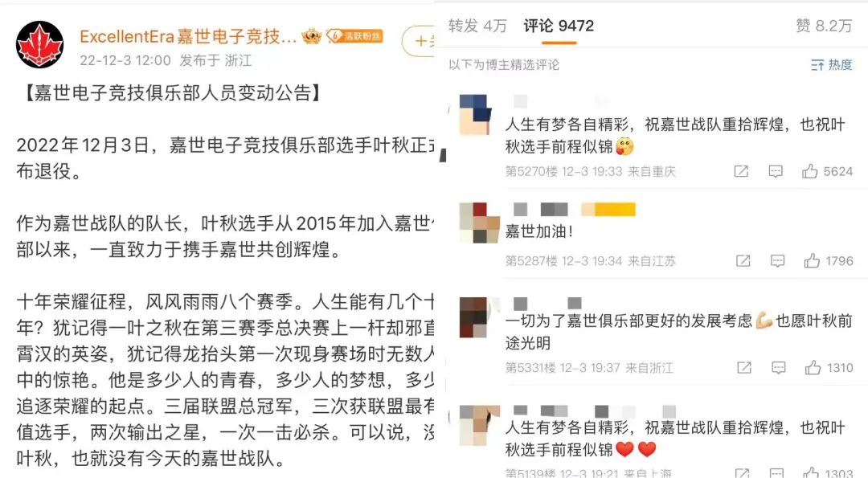
Task: Follow the account with the plus button
Action: pos(420,41)
